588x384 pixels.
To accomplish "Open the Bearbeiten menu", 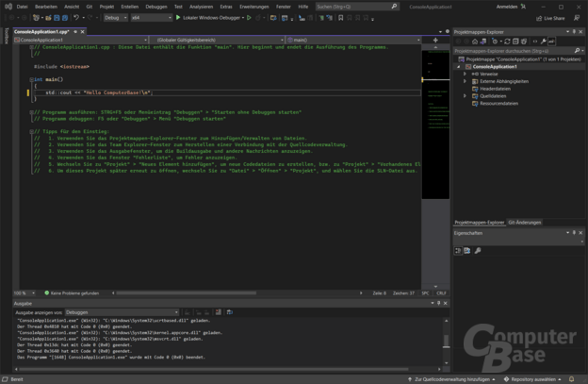I will pos(46,7).
